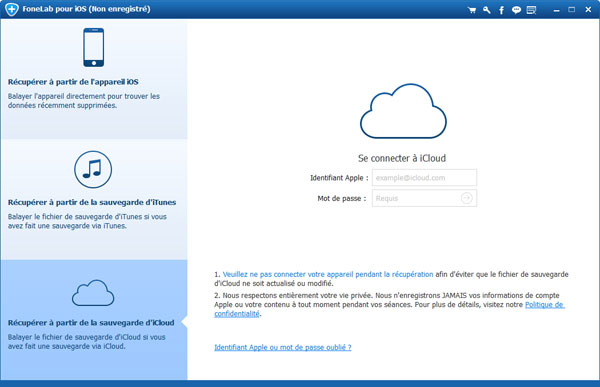Click the chat bubble feedback icon
The height and width of the screenshot is (387, 600).
tap(516, 10)
